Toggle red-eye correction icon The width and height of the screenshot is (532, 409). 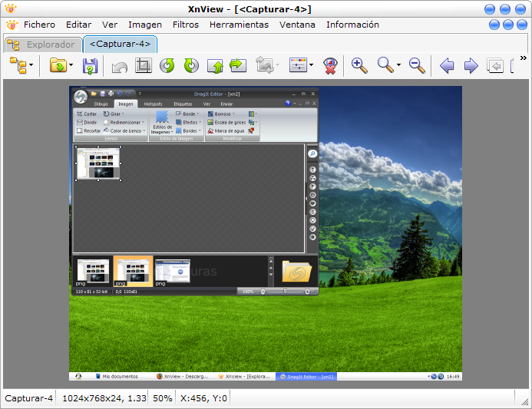[x=330, y=66]
